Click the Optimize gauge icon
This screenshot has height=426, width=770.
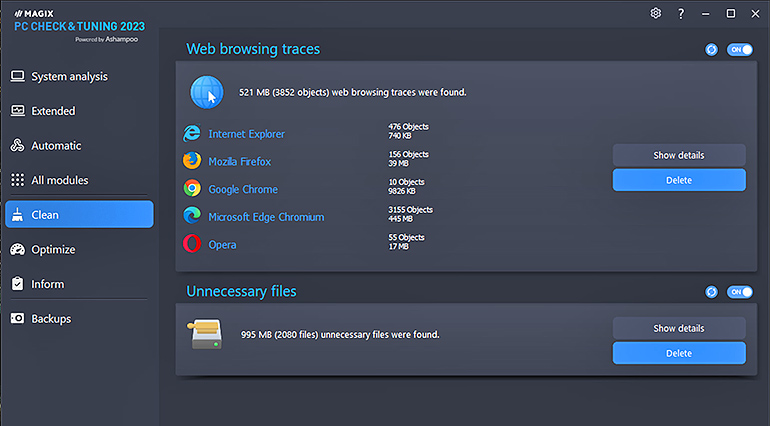[x=18, y=249]
